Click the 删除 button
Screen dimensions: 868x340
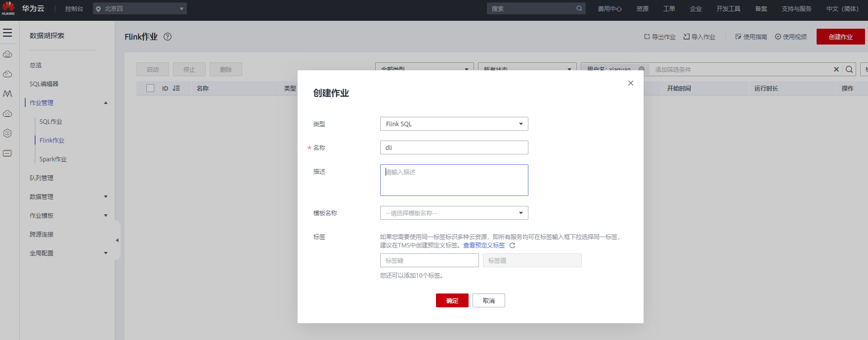(x=226, y=69)
